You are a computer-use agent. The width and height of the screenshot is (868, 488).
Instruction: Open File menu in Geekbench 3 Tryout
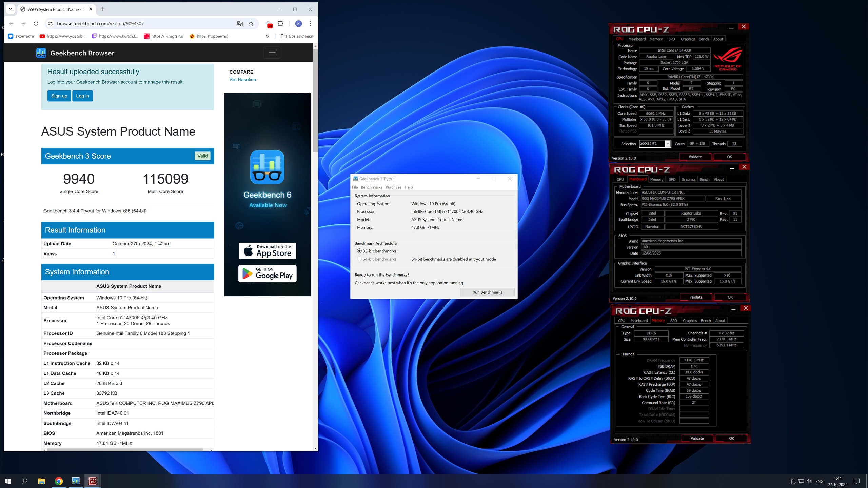point(355,187)
